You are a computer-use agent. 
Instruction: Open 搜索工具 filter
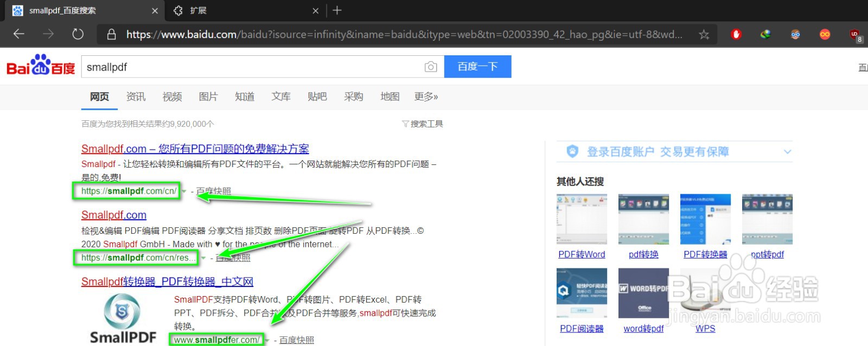tap(423, 124)
